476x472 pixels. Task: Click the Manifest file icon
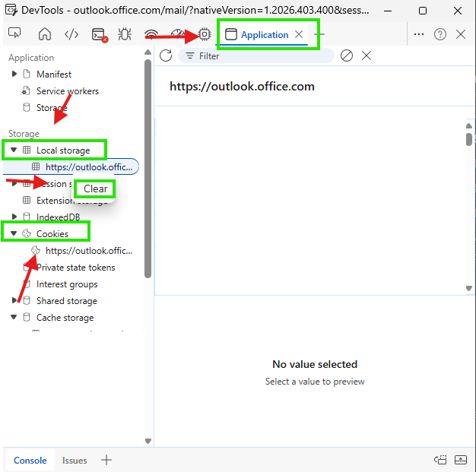27,74
